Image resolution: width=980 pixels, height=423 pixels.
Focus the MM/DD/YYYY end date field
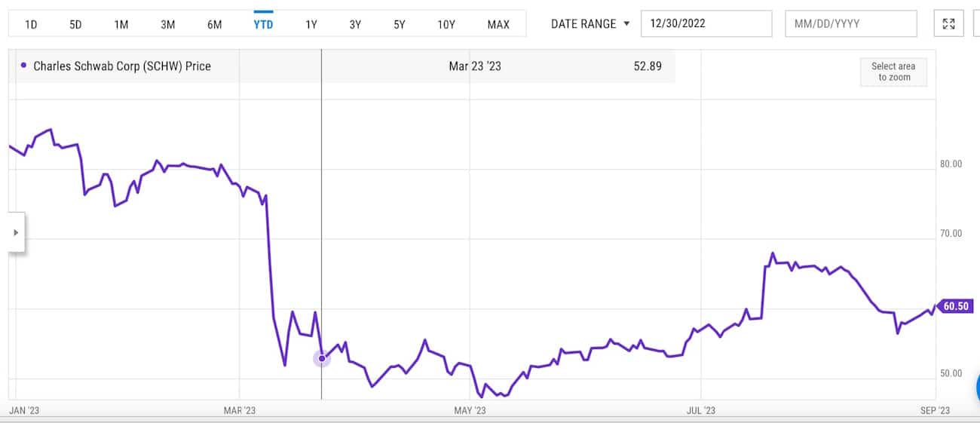(x=851, y=23)
